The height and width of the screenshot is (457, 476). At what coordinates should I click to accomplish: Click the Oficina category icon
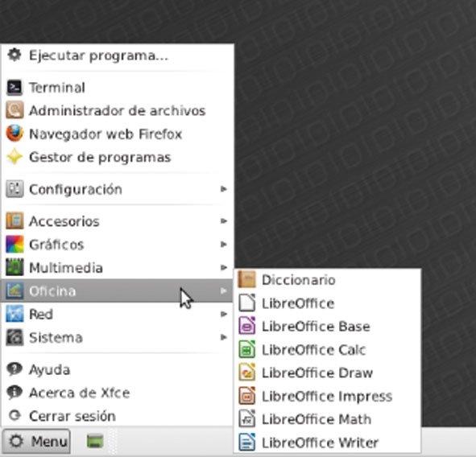click(14, 290)
